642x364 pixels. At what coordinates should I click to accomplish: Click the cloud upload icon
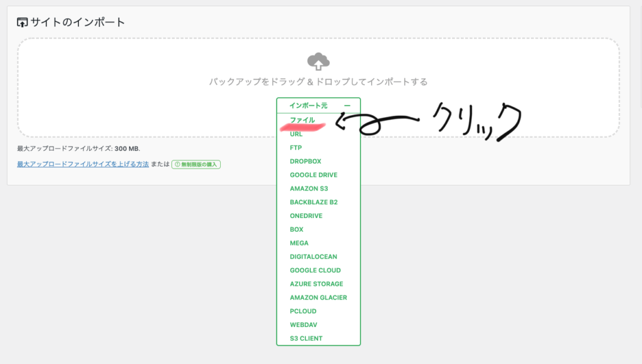tap(318, 61)
